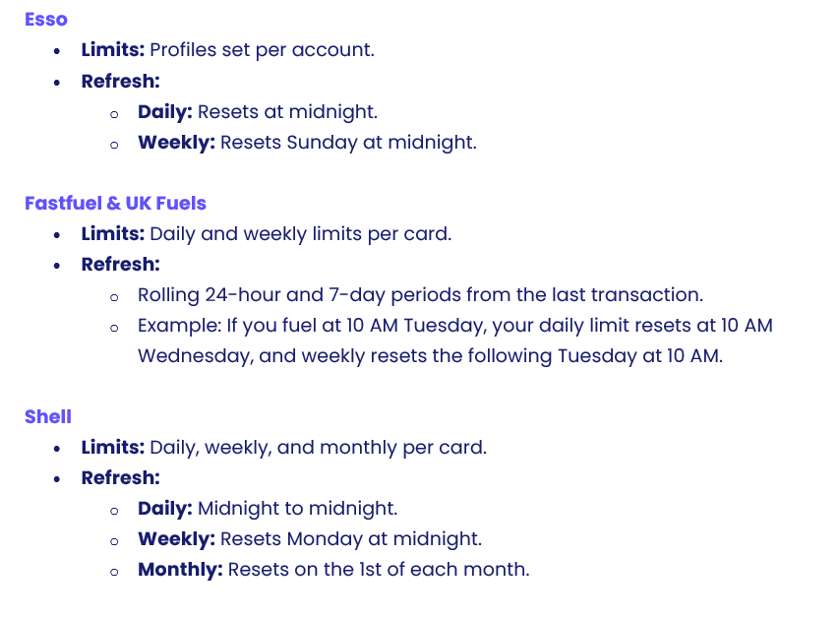Click the 'Example: If you fuel at 10 AM' line

(454, 326)
